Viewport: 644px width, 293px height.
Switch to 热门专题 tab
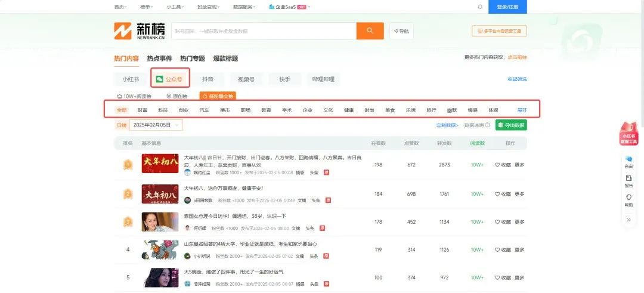click(193, 58)
